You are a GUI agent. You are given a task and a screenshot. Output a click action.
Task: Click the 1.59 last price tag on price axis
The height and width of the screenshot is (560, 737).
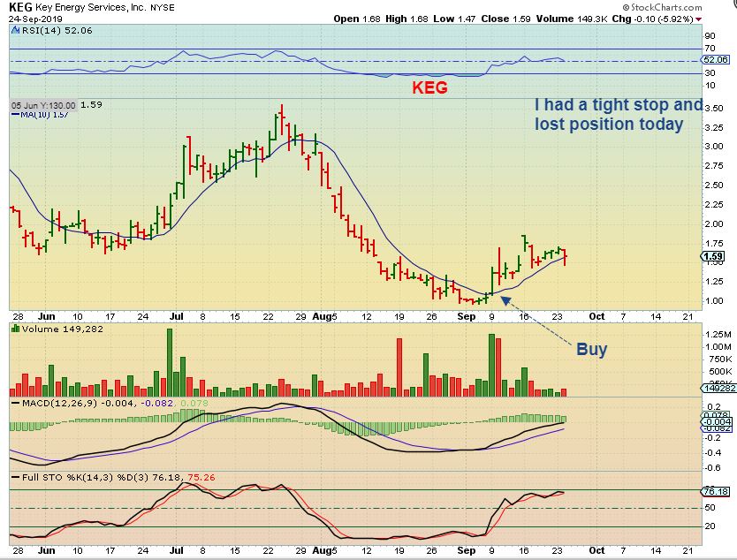(x=713, y=256)
